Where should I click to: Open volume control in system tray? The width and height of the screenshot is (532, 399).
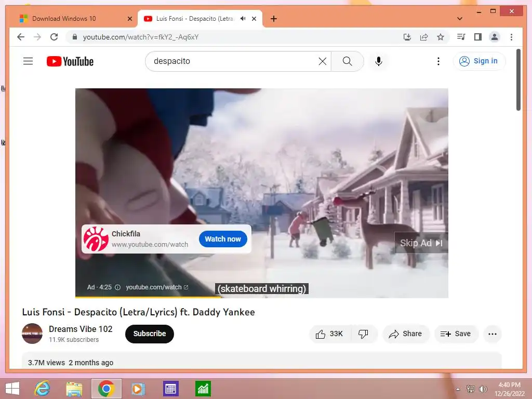(483, 389)
